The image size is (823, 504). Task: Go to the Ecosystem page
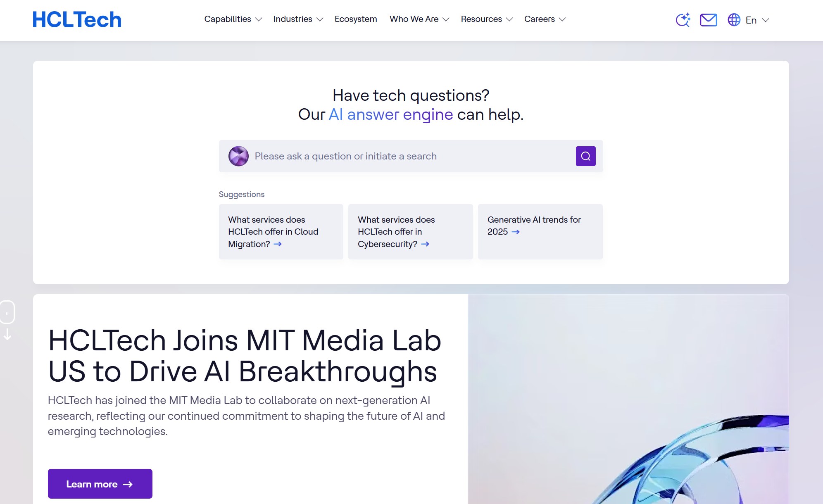(356, 19)
